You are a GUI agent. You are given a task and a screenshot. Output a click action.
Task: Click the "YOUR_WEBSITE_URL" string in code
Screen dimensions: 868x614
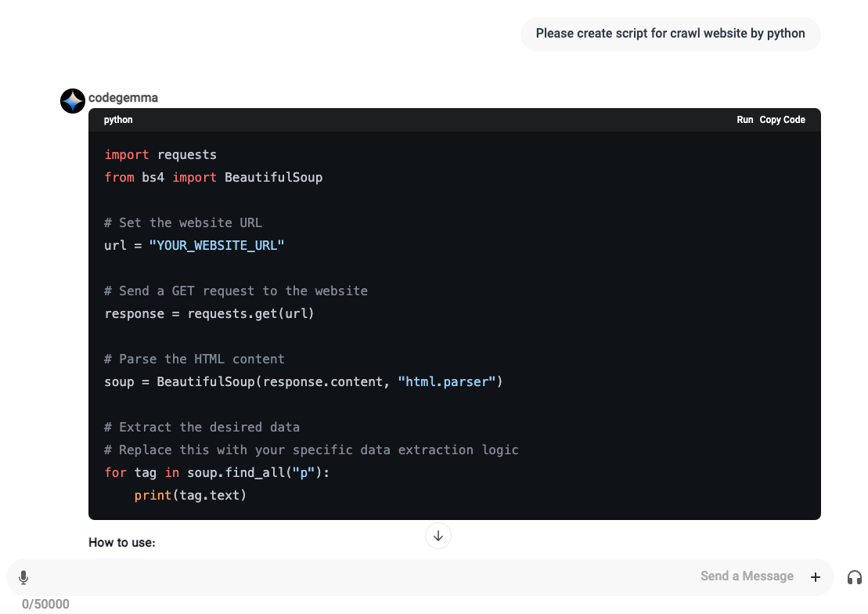[216, 245]
